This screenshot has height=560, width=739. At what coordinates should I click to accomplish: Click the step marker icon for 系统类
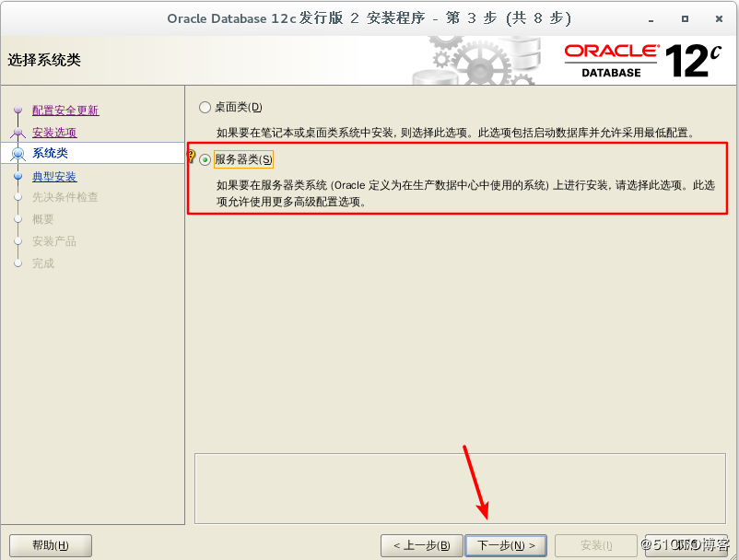point(18,154)
